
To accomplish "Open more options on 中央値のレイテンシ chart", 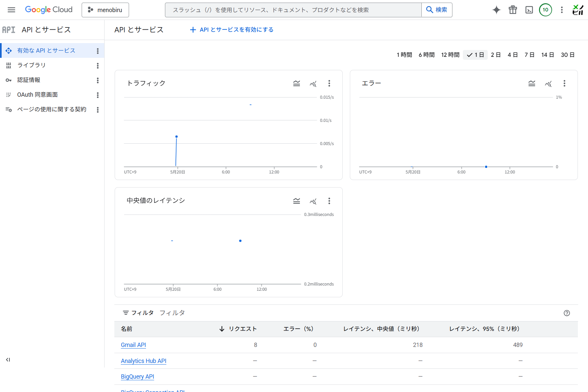I will pos(329,201).
